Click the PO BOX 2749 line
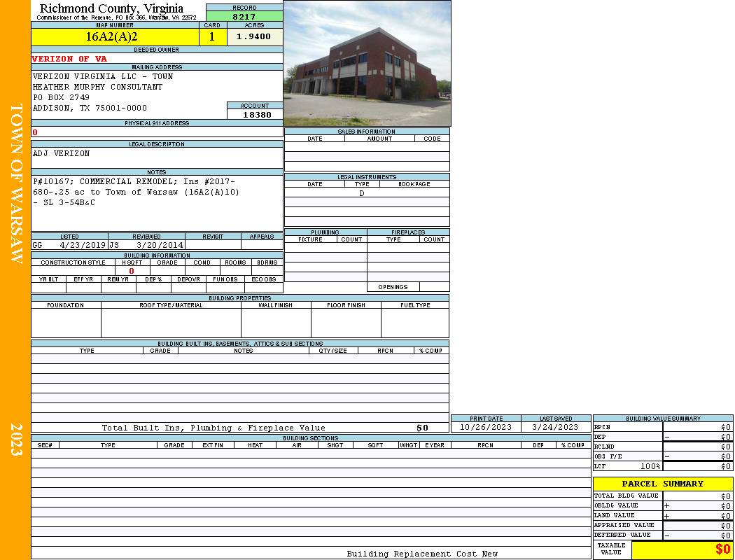The height and width of the screenshot is (560, 735). coord(61,97)
